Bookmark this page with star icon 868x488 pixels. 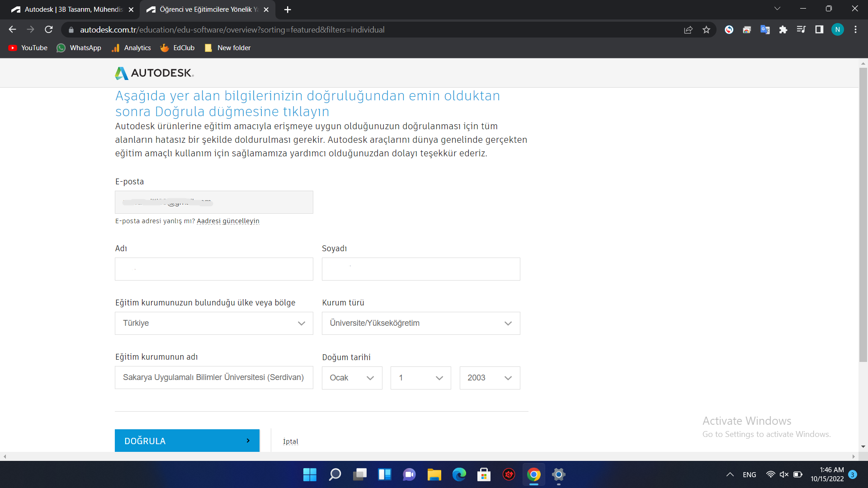click(x=706, y=30)
